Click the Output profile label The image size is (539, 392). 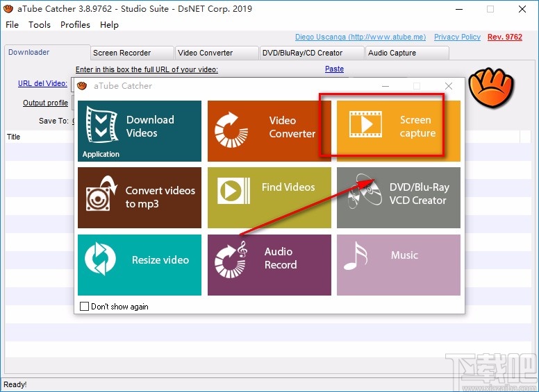pyautogui.click(x=45, y=103)
